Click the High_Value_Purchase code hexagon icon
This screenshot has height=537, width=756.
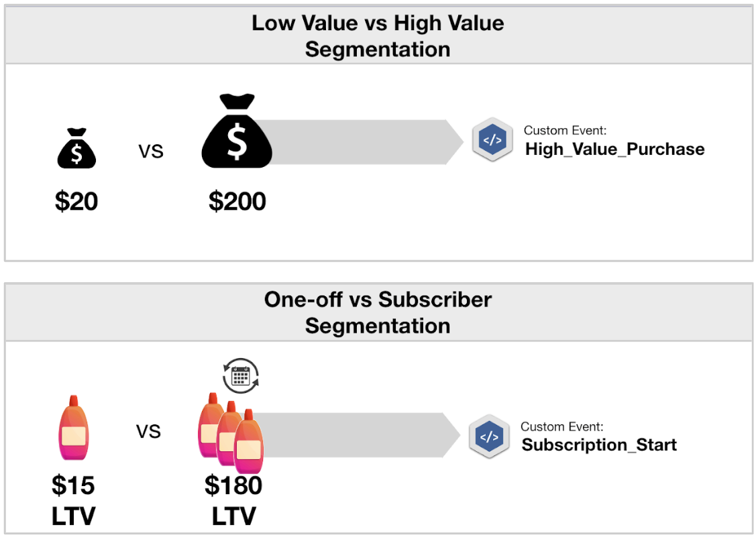coord(492,141)
